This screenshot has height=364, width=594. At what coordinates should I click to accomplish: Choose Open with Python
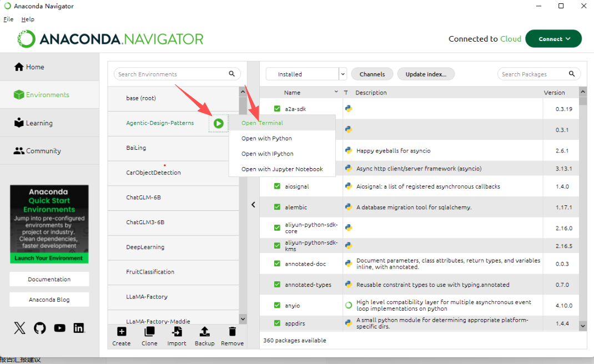(282, 138)
